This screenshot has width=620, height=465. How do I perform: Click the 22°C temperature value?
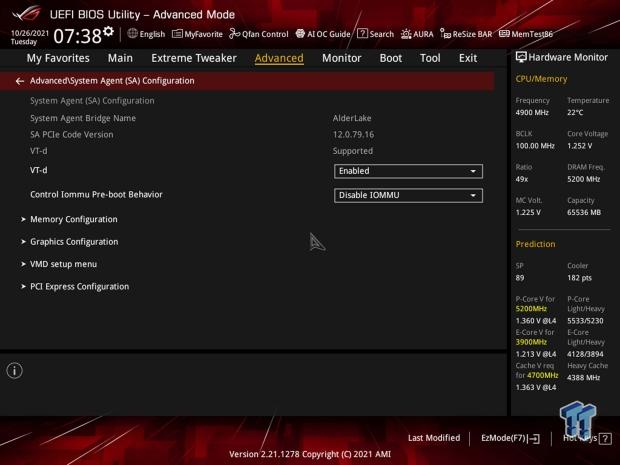click(x=575, y=113)
